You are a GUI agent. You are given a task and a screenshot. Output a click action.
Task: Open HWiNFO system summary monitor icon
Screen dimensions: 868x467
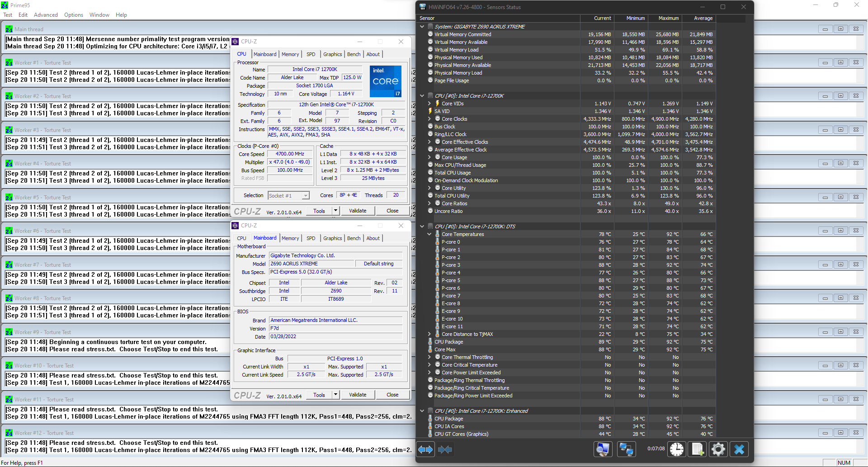pyautogui.click(x=603, y=449)
